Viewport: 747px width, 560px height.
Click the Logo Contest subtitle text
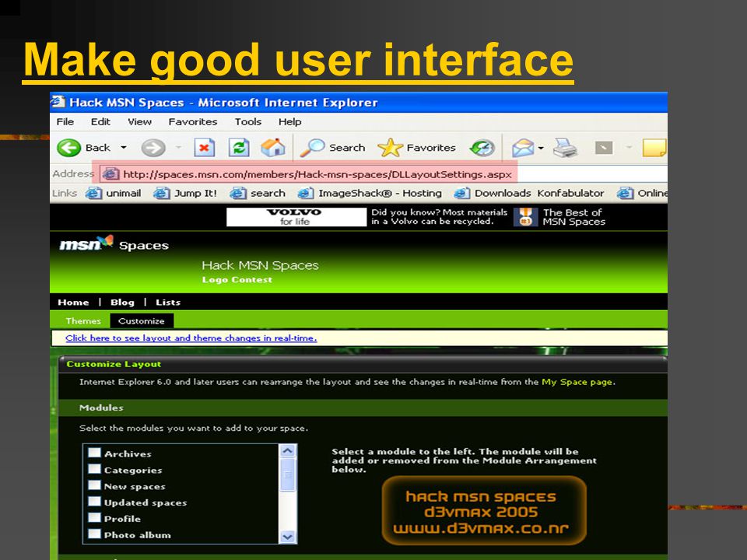[x=237, y=280]
